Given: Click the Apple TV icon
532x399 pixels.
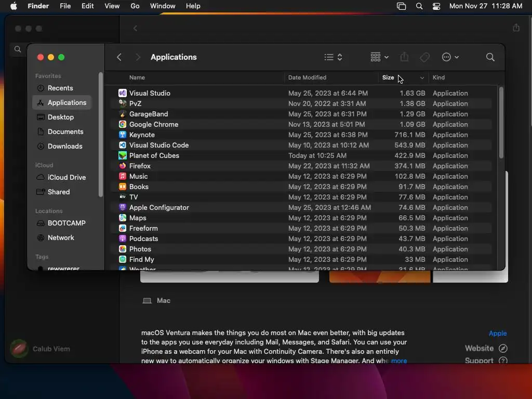Looking at the screenshot, I should click(123, 197).
